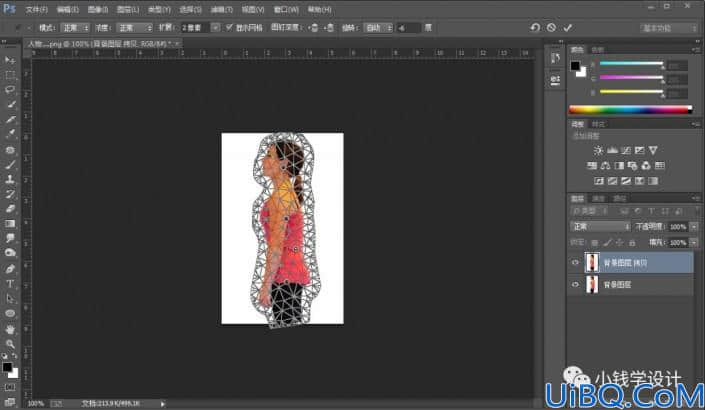Open the layer kind filter dropdown
Viewport: 705px width, 410px height.
pos(589,211)
